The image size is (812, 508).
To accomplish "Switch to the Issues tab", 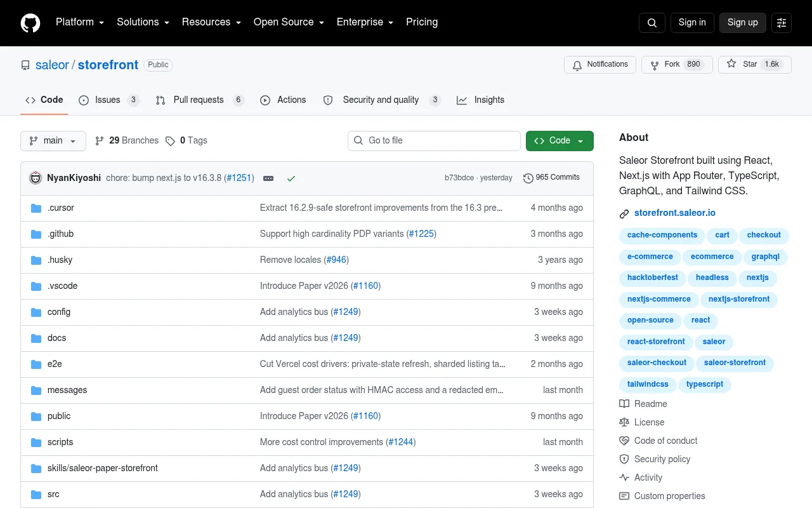I will [109, 100].
